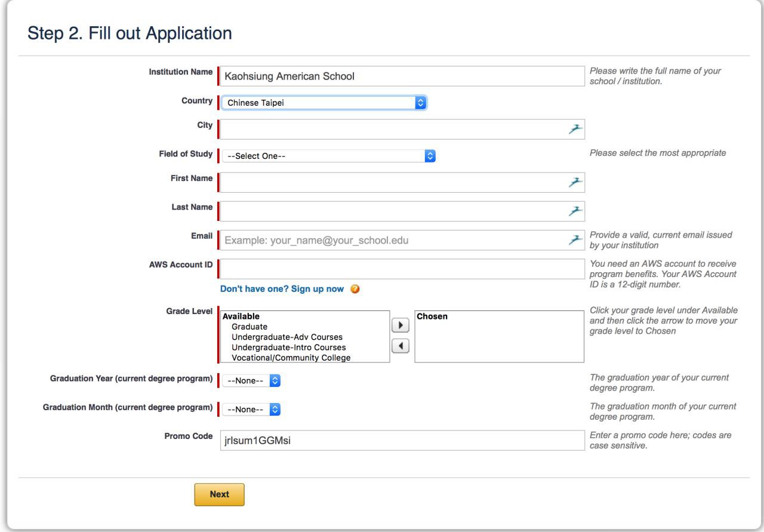Image resolution: width=764 pixels, height=532 pixels.
Task: Focus the Promo Code input field
Action: tap(402, 441)
